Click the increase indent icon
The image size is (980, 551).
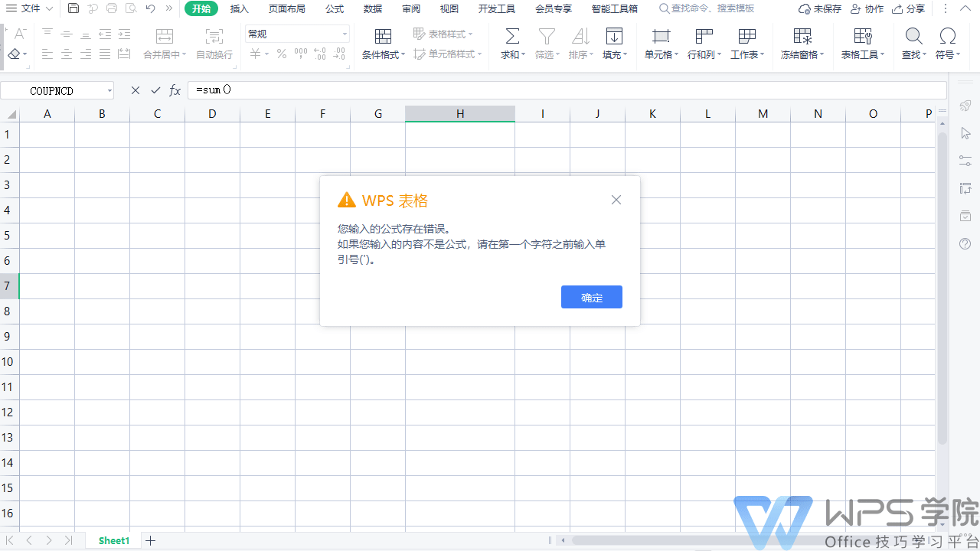point(124,34)
